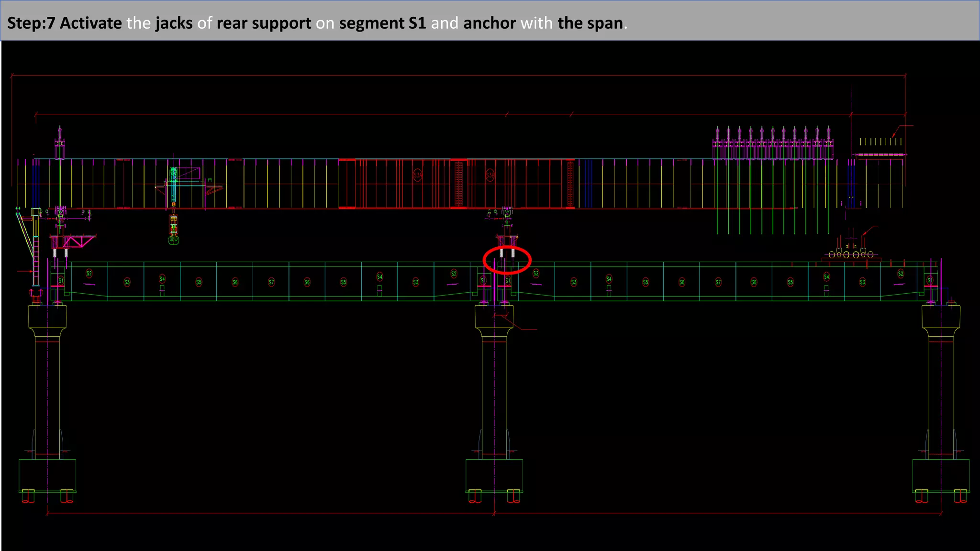Select the row of hanger winches on top right
The image size is (980, 551).
[x=772, y=143]
